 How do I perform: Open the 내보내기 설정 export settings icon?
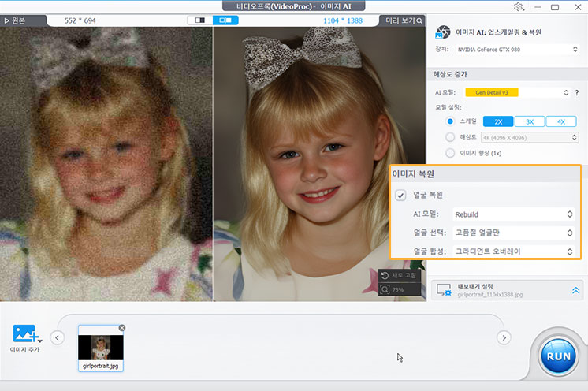tap(444, 290)
